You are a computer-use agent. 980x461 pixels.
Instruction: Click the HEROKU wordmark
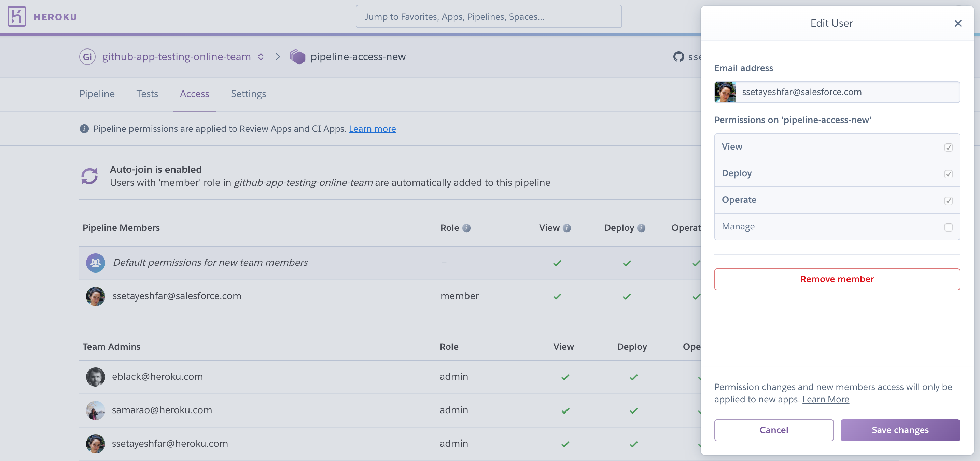(x=55, y=17)
